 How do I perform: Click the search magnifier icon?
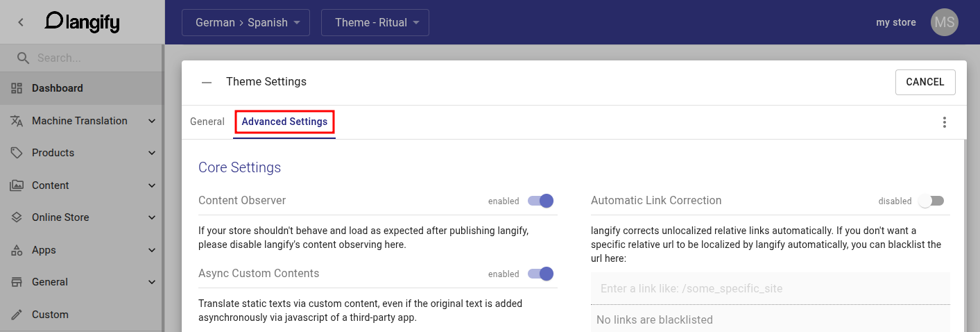(23, 58)
